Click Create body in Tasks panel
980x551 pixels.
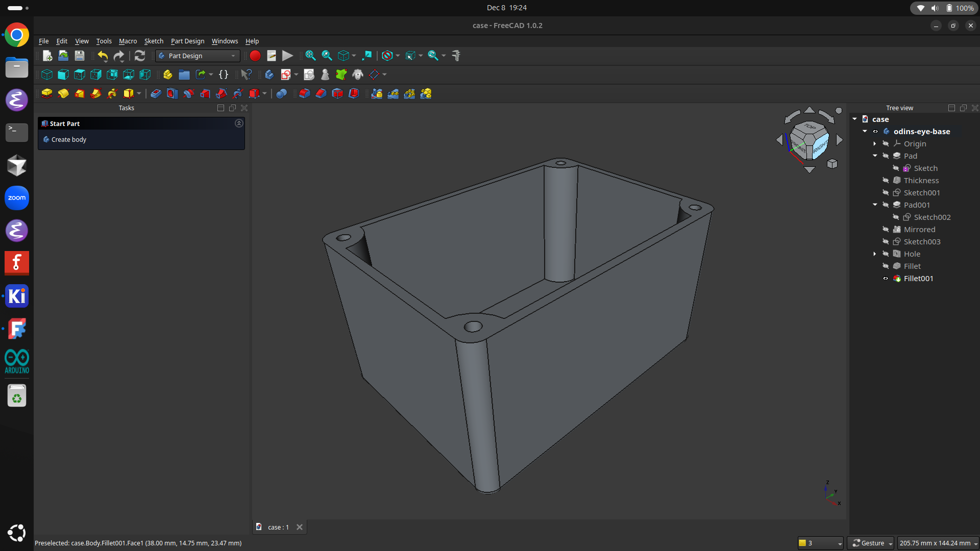click(x=69, y=139)
